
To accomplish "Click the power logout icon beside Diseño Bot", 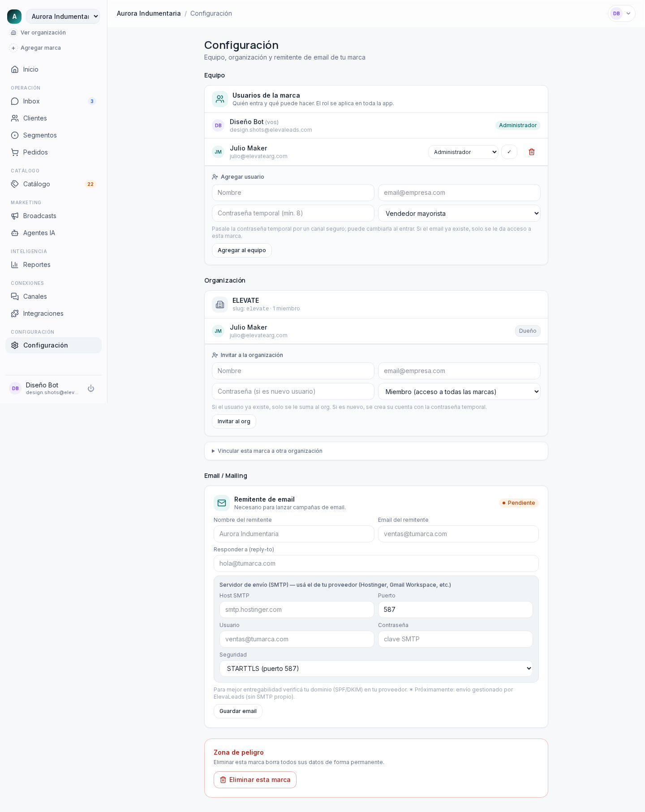I will (x=91, y=388).
